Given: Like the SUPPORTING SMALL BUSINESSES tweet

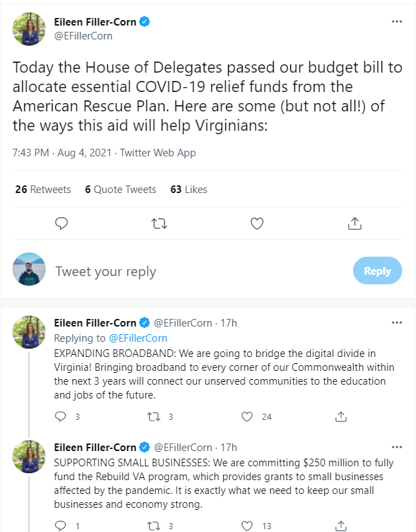Looking at the screenshot, I should 247,526.
